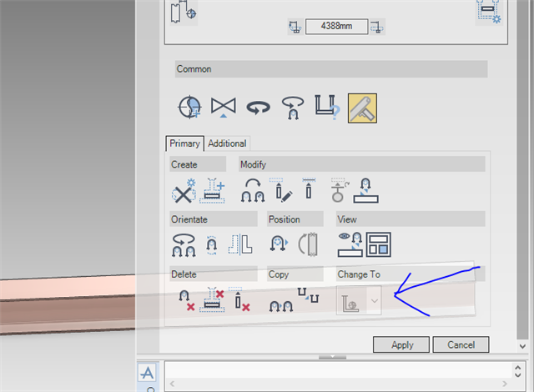Click the rotate two clamps icon under Orientate
Screen dimensions: 534x392
point(184,245)
